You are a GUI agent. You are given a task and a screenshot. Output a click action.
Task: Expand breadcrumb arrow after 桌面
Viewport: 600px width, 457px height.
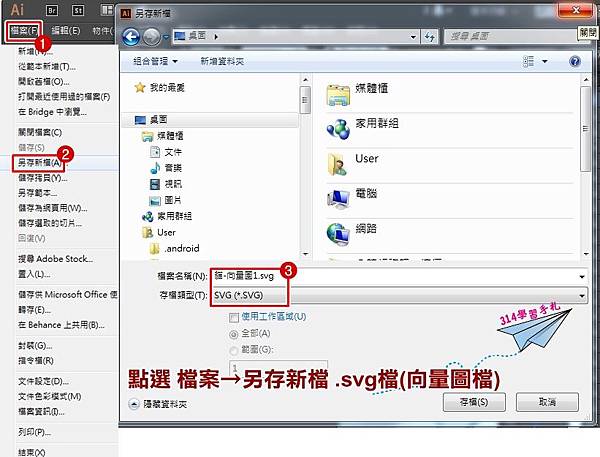click(x=216, y=37)
